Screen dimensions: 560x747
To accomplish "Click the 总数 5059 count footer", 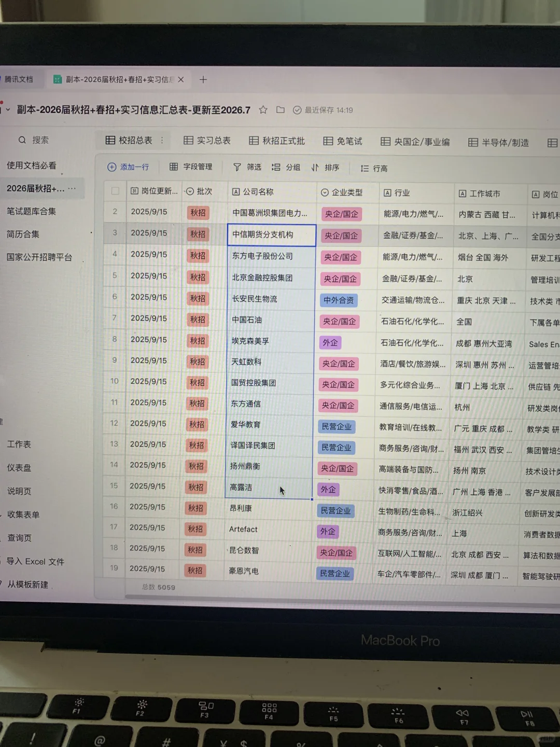I will 159,587.
